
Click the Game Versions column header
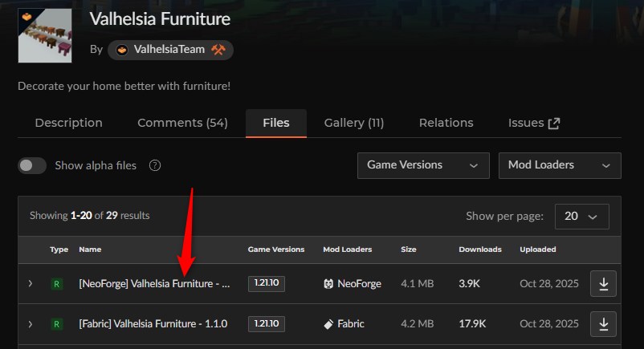276,250
